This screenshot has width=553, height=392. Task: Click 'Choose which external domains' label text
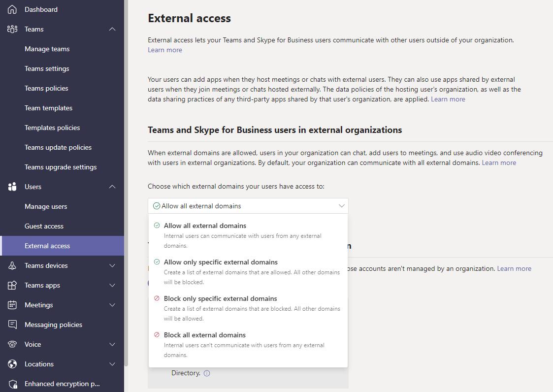pyautogui.click(x=236, y=186)
